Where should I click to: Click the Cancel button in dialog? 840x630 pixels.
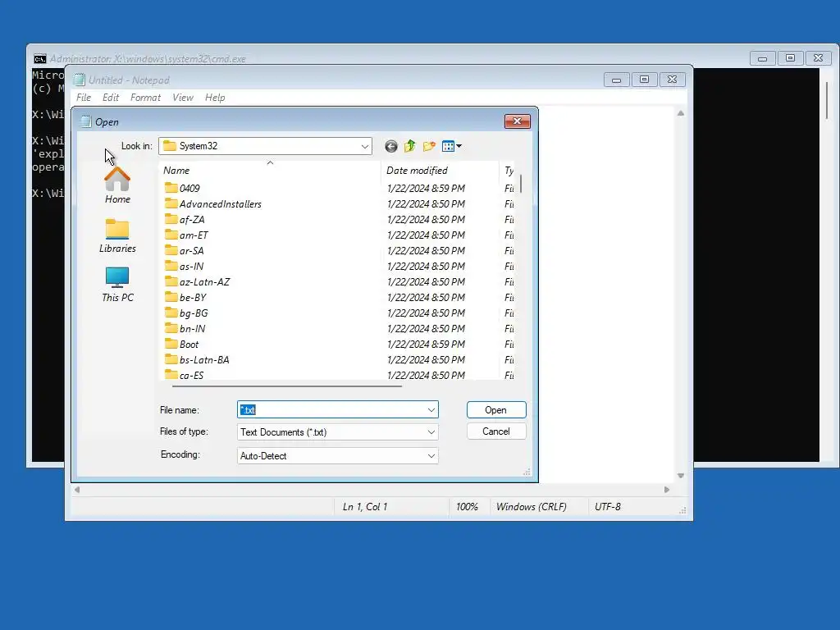[496, 431]
